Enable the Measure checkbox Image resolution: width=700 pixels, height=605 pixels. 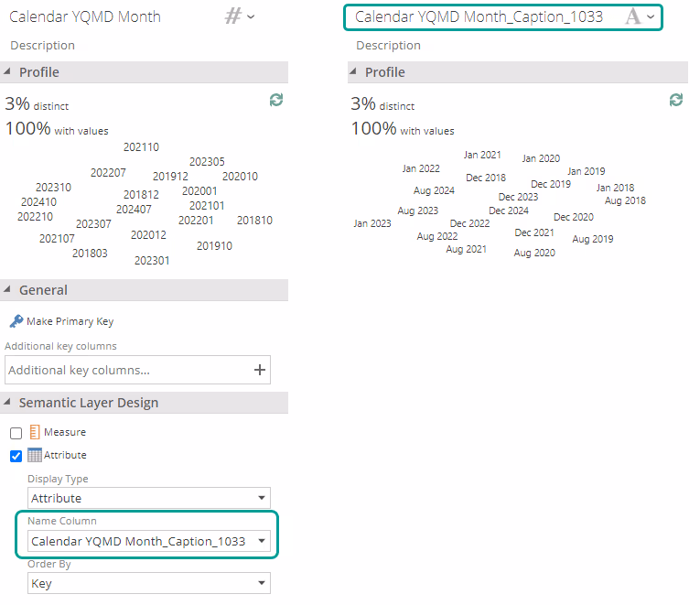[16, 433]
